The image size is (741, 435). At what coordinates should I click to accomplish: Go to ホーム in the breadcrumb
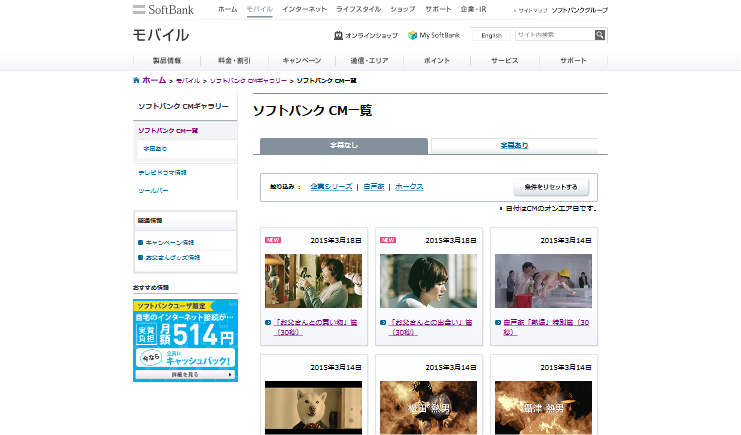pos(154,80)
